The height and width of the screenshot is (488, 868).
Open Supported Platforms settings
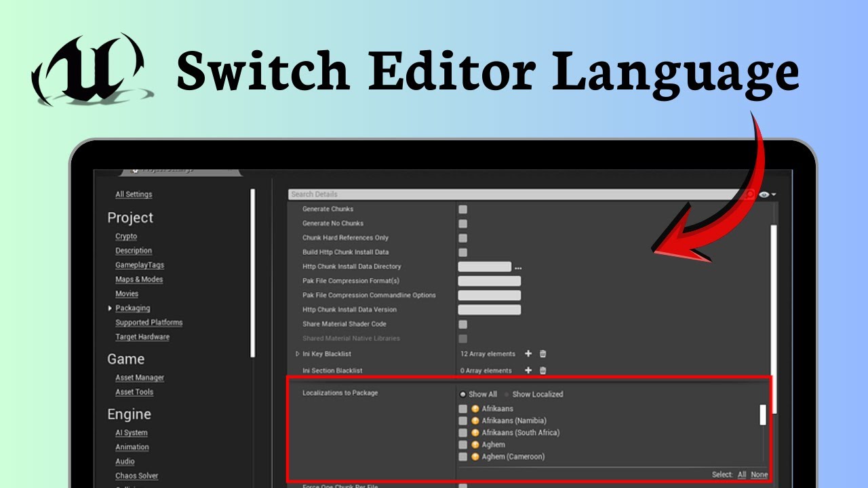click(149, 323)
